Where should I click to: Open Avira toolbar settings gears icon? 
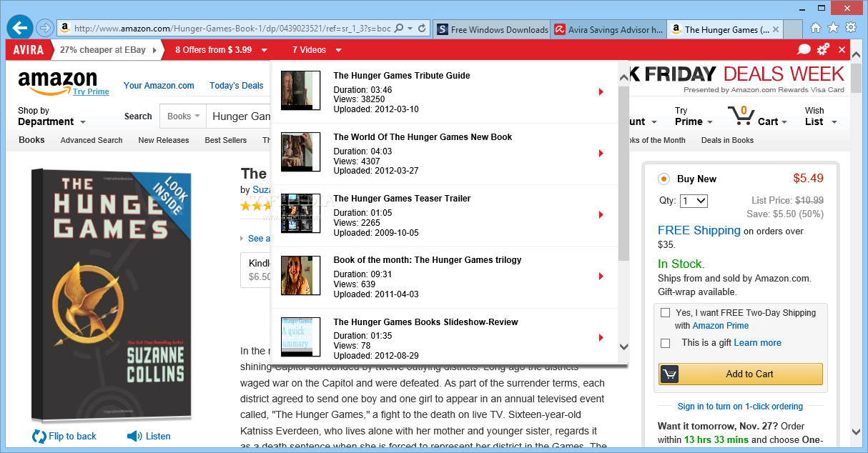click(824, 49)
